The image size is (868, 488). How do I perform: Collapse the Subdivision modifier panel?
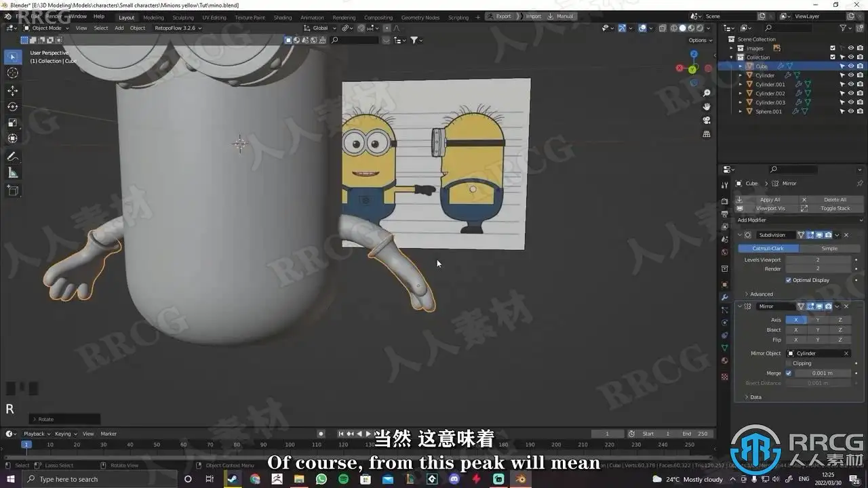pos(740,235)
